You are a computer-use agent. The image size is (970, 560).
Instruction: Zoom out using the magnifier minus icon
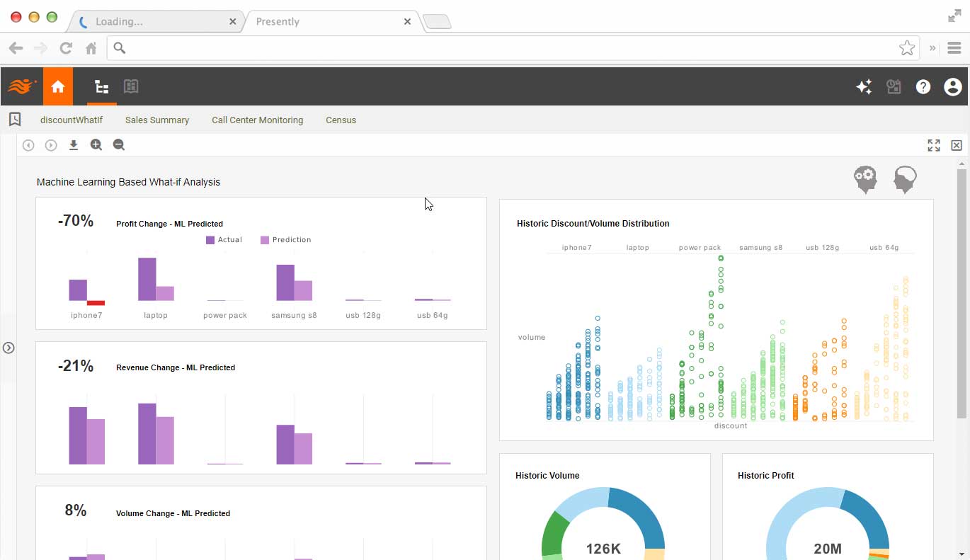coord(119,144)
